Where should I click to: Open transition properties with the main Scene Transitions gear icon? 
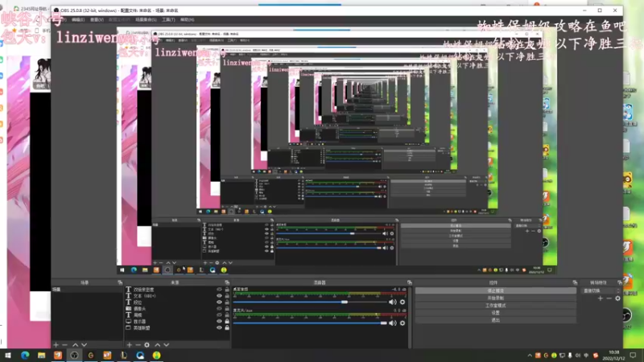point(617,298)
